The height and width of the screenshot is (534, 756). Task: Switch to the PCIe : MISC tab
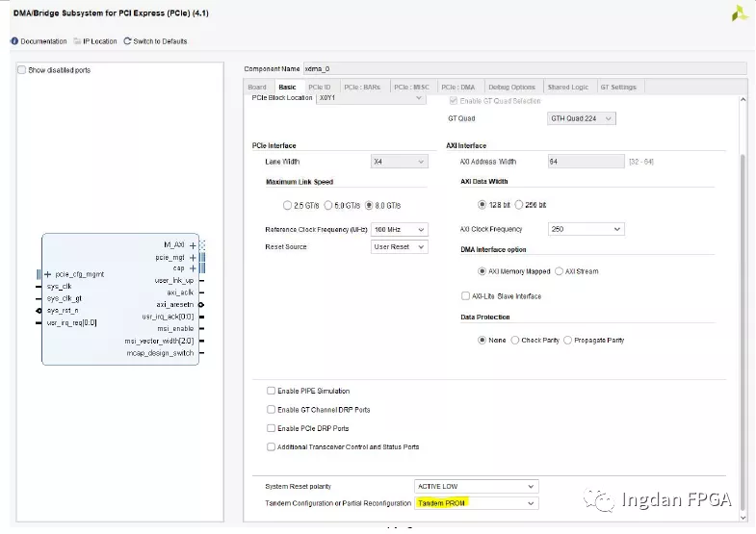point(411,88)
